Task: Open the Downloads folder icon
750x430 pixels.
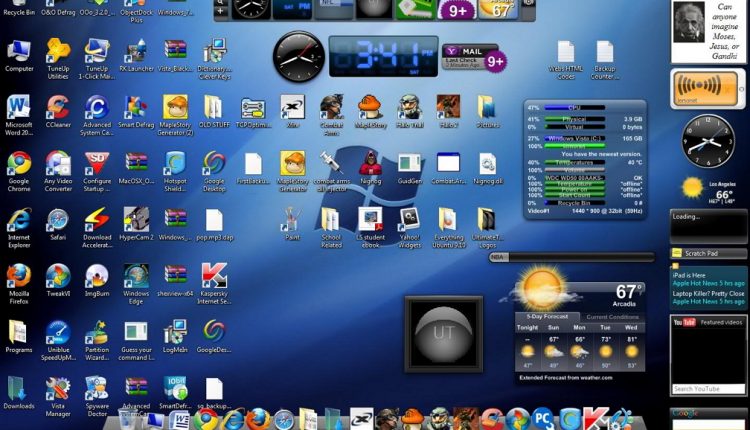Action: pos(19,392)
